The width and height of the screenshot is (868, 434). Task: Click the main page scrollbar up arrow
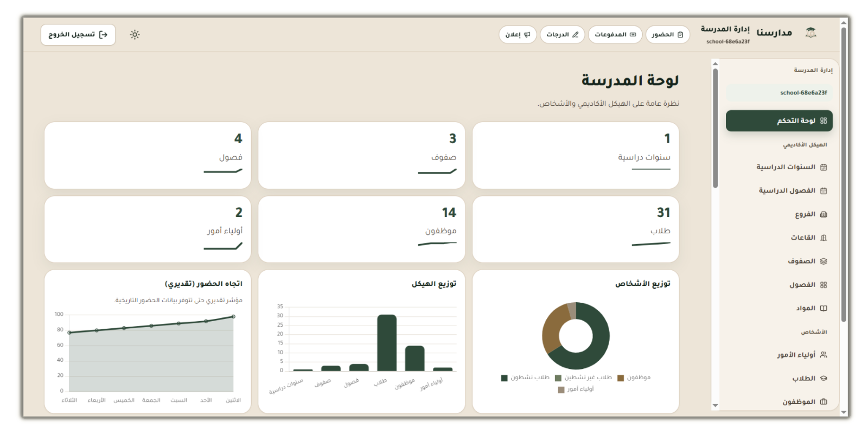[x=844, y=22]
